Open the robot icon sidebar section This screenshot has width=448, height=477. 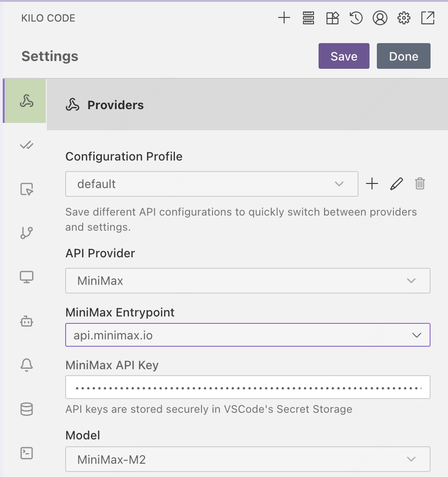(26, 322)
